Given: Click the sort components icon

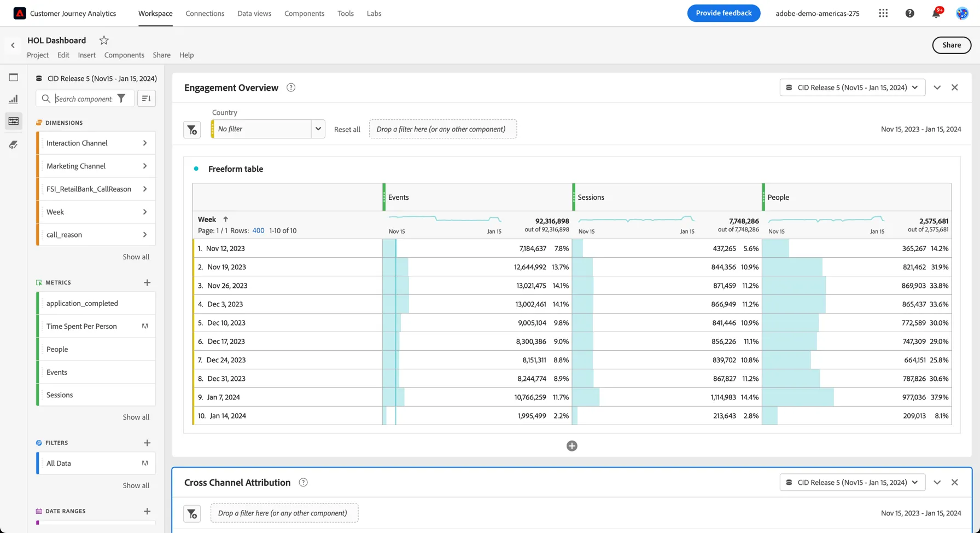Looking at the screenshot, I should (147, 99).
